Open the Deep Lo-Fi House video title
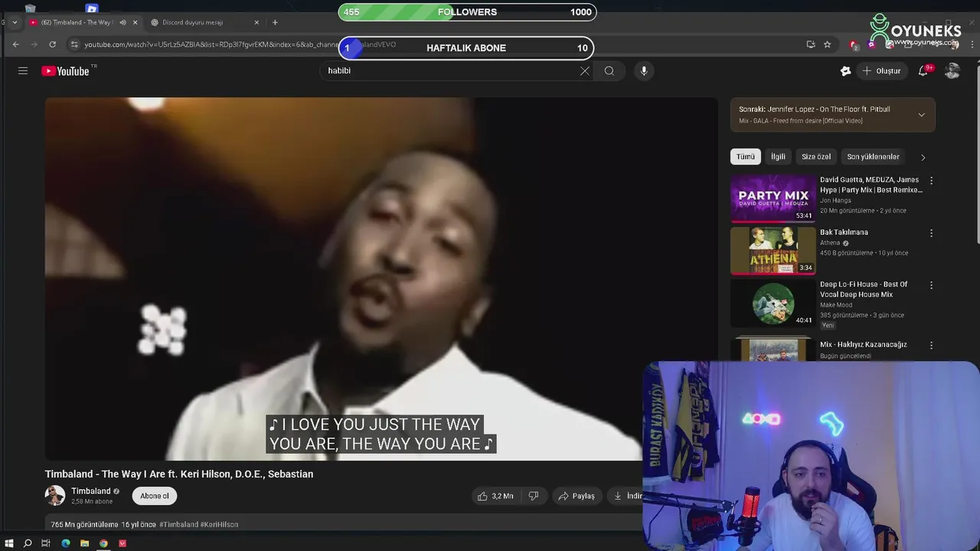Viewport: 980px width, 551px height. pos(864,289)
